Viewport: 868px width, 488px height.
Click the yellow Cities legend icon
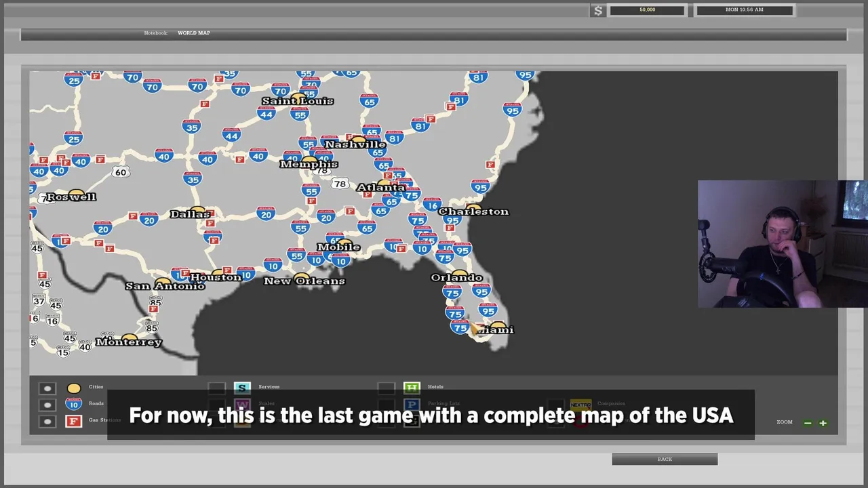tap(74, 388)
